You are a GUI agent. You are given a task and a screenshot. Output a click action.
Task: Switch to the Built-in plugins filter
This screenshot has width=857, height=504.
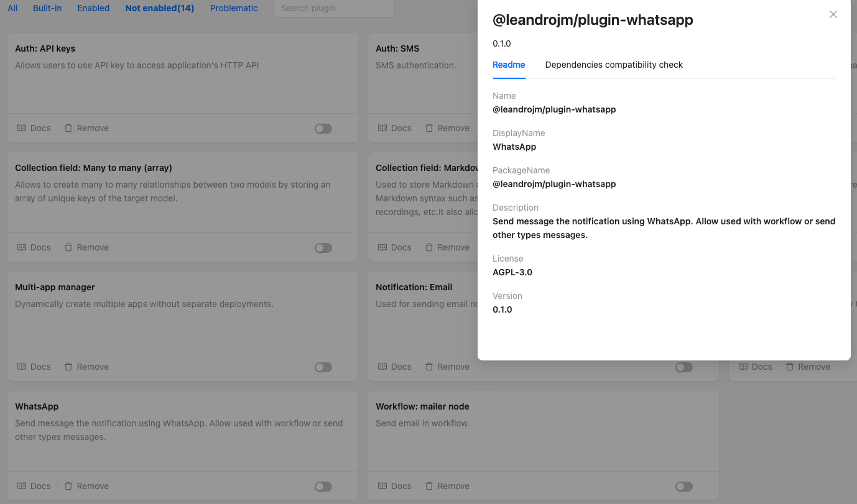[x=47, y=8]
